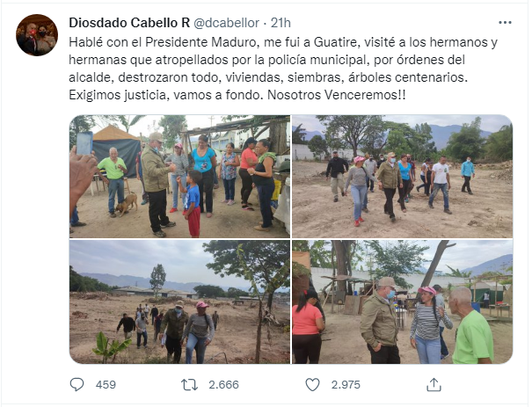
Task: Open the @dcabellor handle link
Action: (x=226, y=23)
